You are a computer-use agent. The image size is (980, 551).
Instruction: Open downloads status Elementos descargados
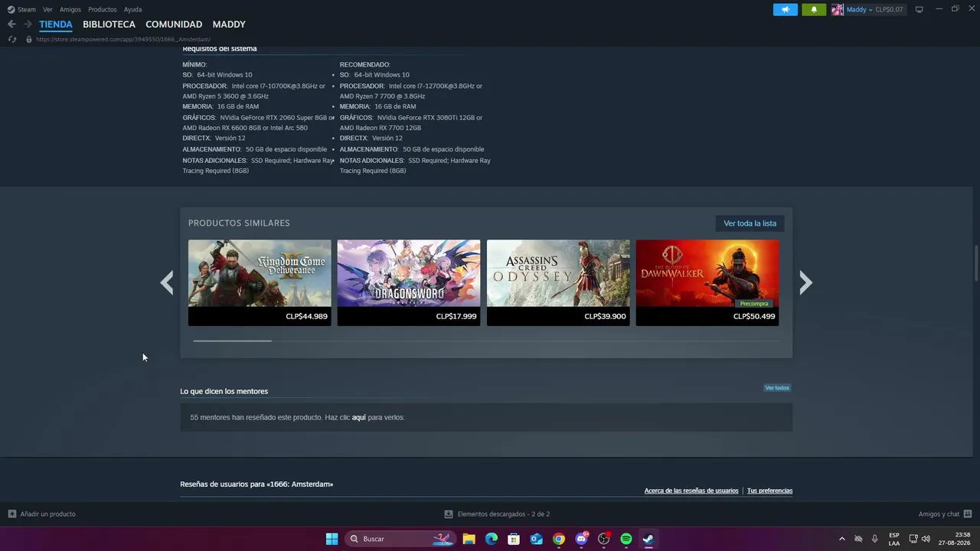tap(497, 514)
